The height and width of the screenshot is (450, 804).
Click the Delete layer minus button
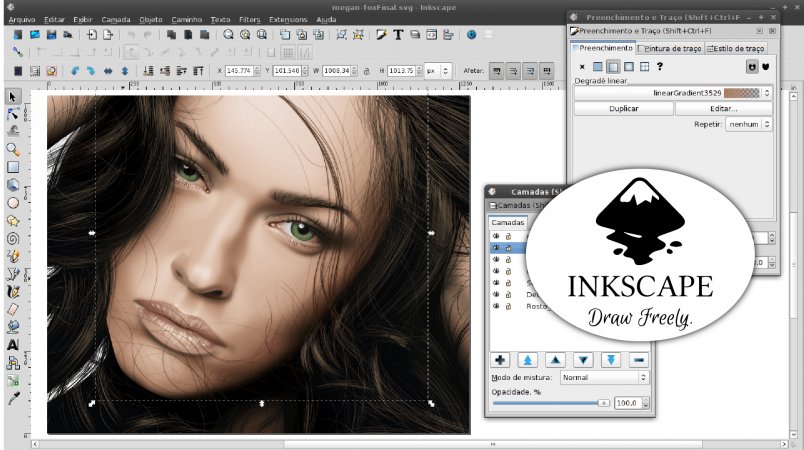(638, 360)
